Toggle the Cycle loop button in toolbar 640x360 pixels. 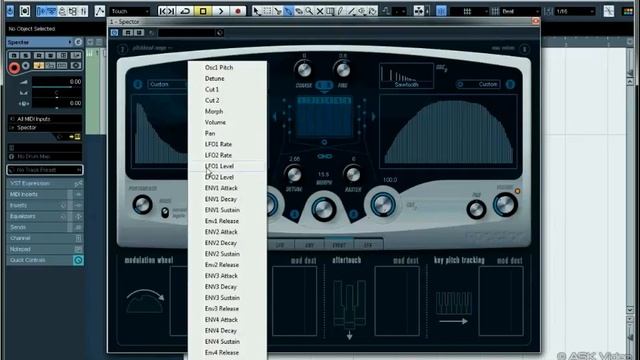pos(185,11)
